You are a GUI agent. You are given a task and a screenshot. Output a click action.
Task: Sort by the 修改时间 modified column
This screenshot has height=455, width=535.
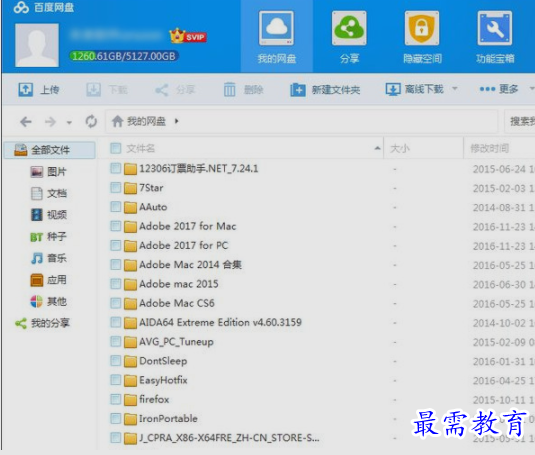coord(490,148)
